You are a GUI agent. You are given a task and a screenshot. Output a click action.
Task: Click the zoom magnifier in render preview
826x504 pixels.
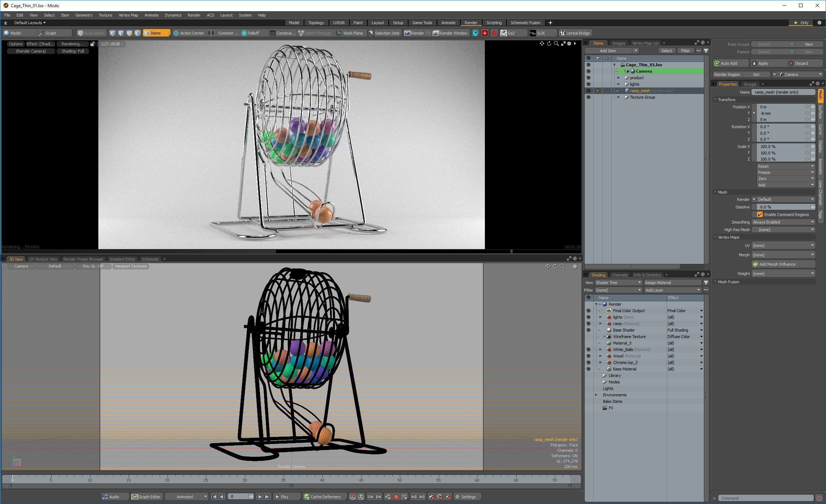coord(556,44)
